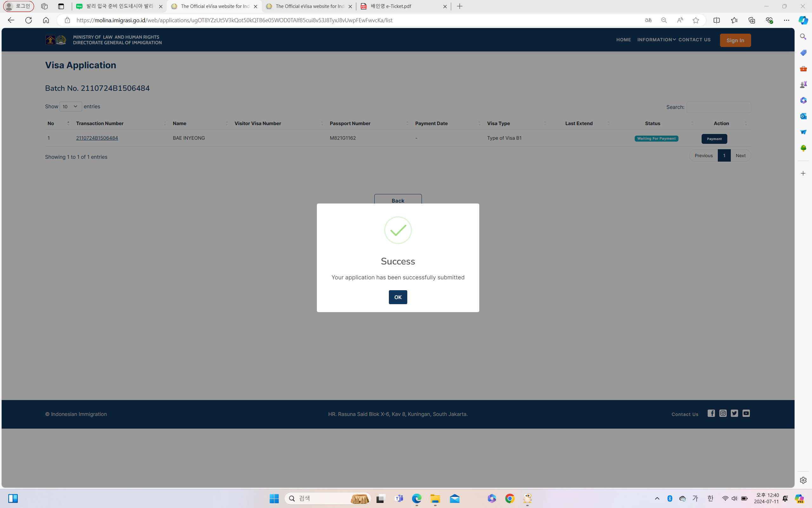The image size is (812, 508).
Task: Go to browser Home page
Action: (46, 20)
